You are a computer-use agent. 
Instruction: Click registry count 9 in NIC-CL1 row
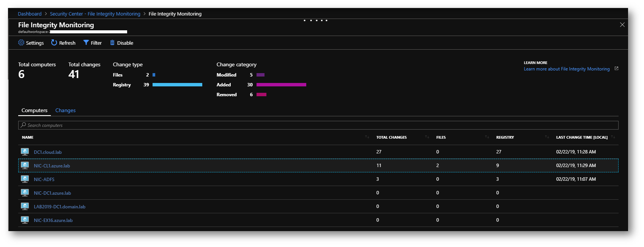click(x=498, y=166)
